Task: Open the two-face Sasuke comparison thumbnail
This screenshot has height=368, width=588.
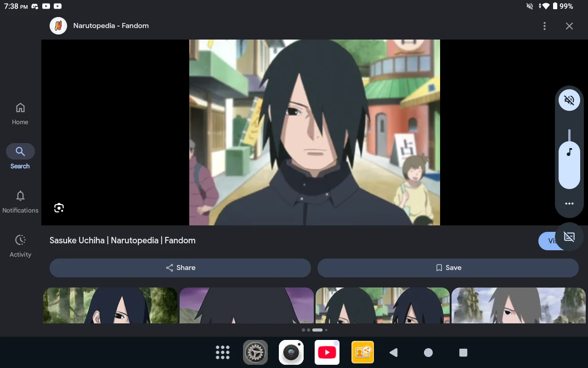Action: (x=383, y=305)
